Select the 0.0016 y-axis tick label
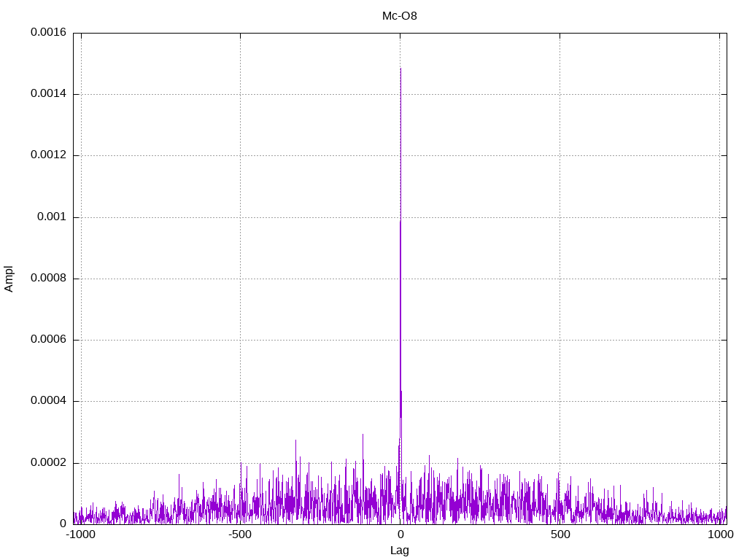Image resolution: width=747 pixels, height=560 pixels. [48, 33]
